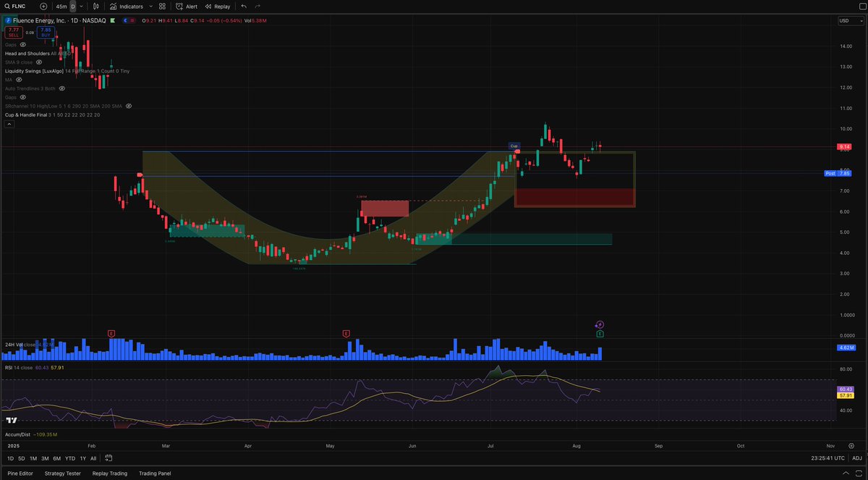Image resolution: width=868 pixels, height=480 pixels.
Task: Set date range to 6M
Action: coord(56,458)
